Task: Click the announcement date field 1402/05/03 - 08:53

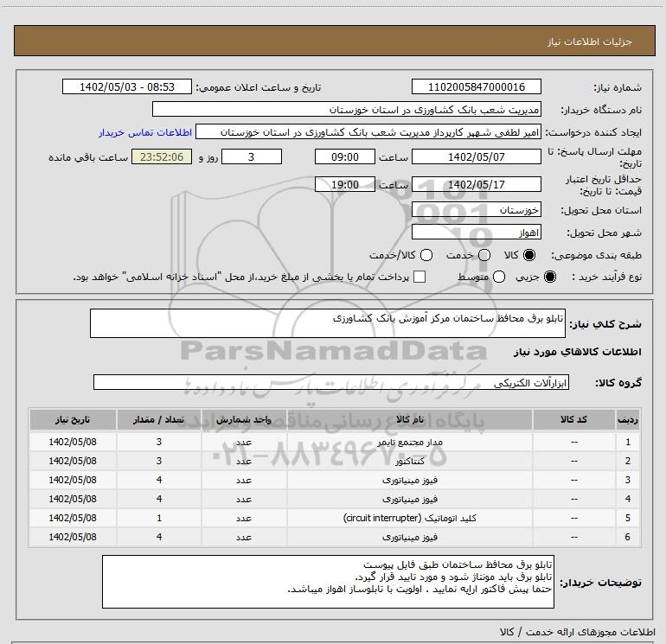Action: (x=127, y=86)
